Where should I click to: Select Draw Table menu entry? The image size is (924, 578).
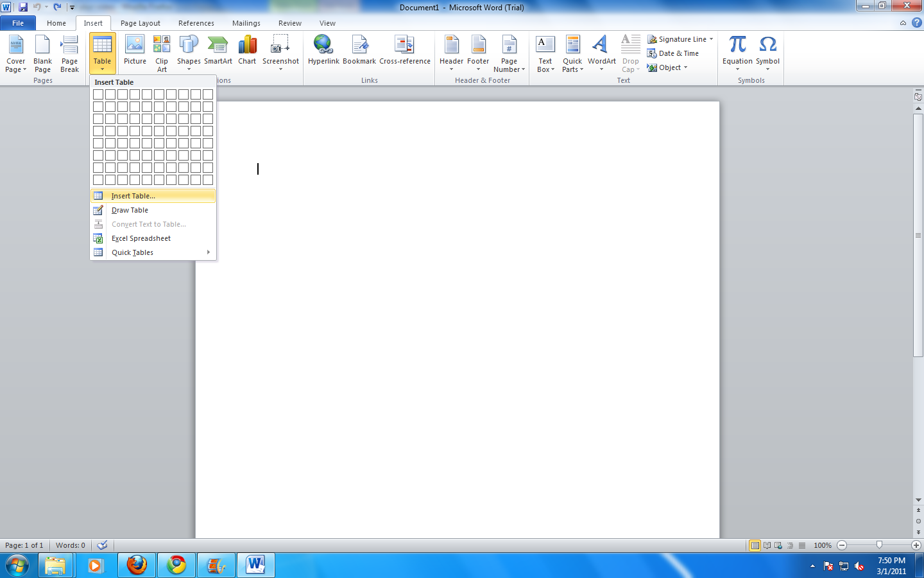pos(153,210)
